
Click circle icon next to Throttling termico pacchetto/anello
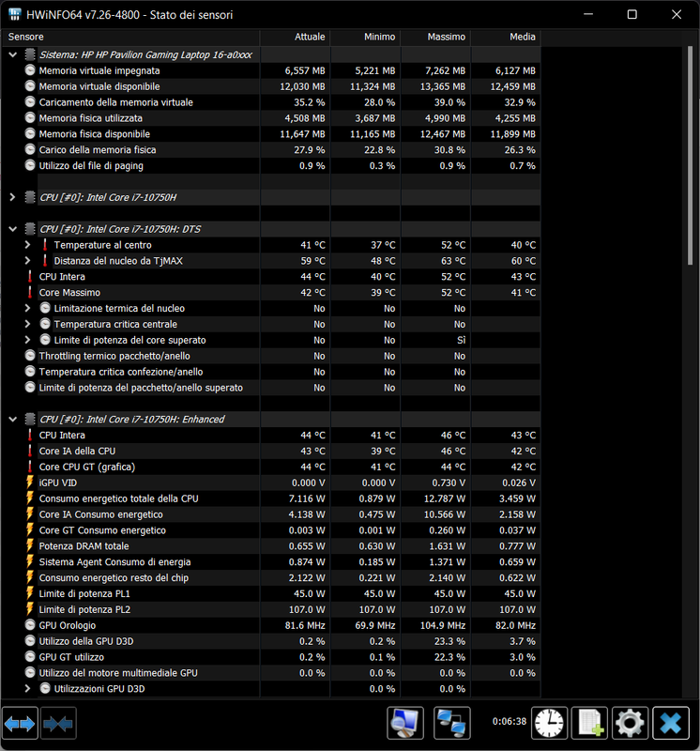(x=30, y=356)
